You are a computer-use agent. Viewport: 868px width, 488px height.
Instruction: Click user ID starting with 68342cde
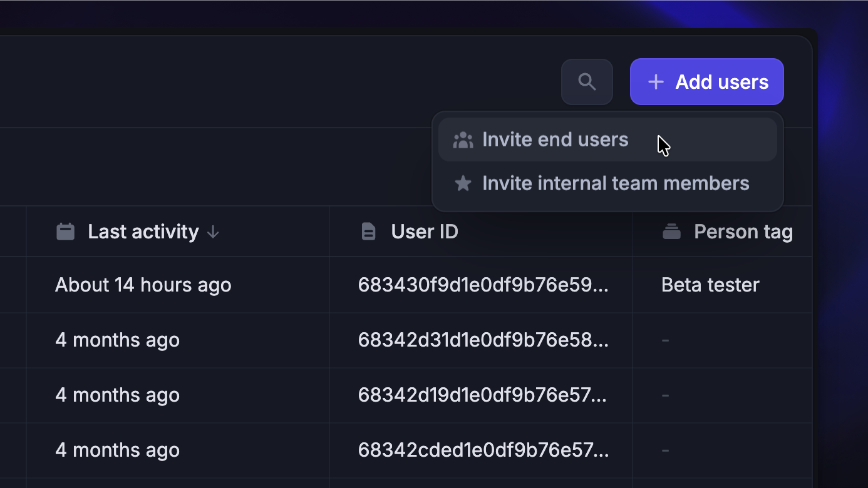(483, 450)
